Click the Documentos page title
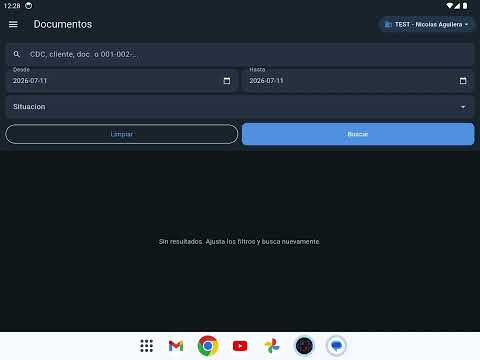 pos(63,24)
